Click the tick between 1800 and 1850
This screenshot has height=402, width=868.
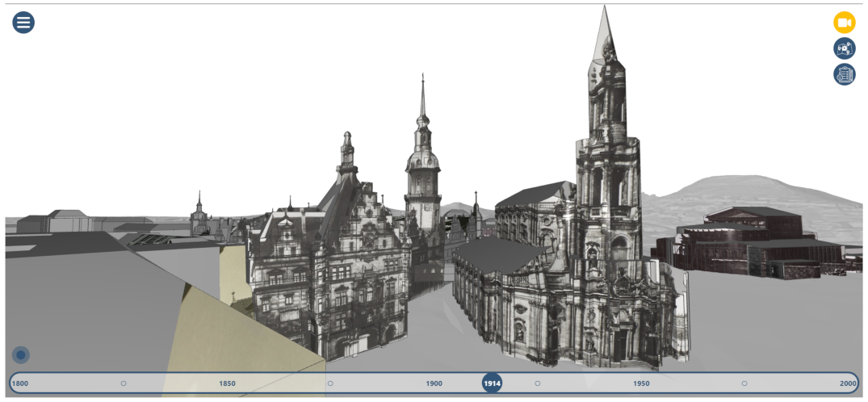(x=124, y=383)
